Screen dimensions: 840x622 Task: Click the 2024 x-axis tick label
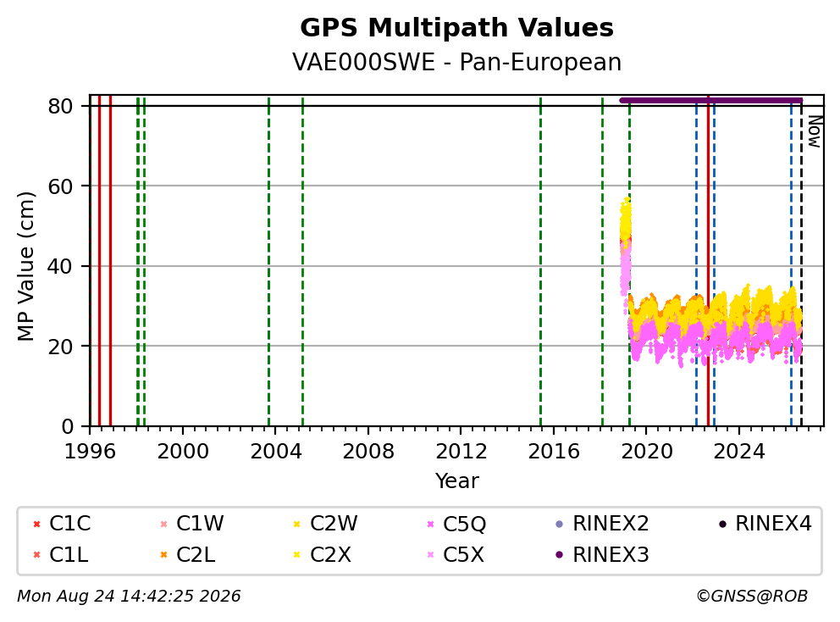coord(739,452)
